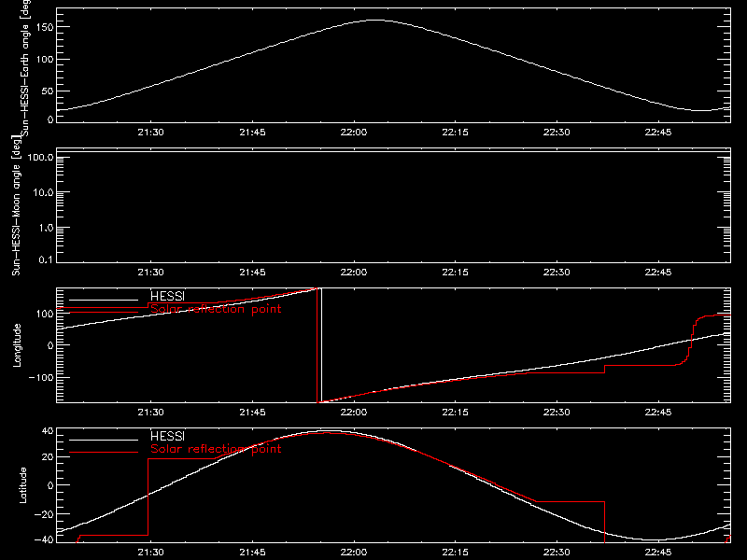Click white HESSI legend line in Longitude plot
747x560 pixels.
point(104,300)
